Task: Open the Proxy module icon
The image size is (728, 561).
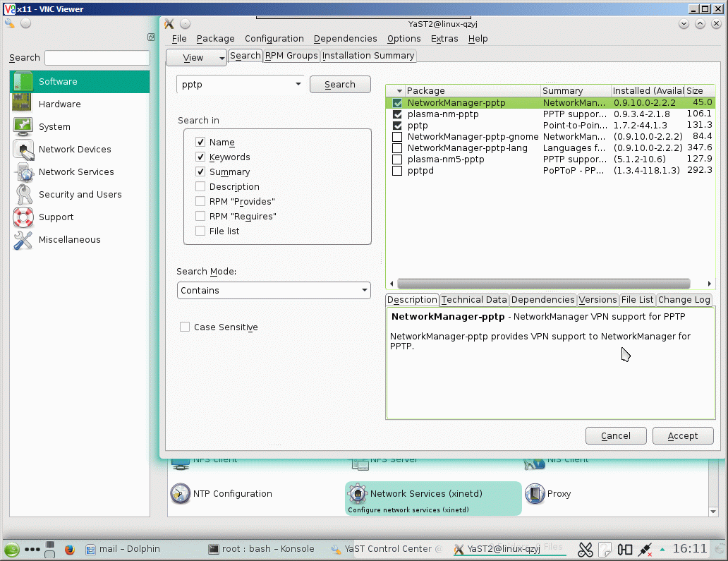Action: pos(535,494)
